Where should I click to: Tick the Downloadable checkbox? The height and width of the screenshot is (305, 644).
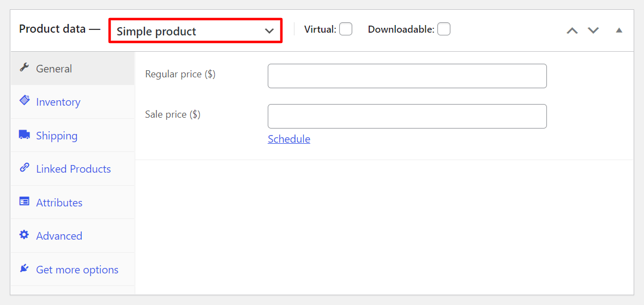(444, 29)
